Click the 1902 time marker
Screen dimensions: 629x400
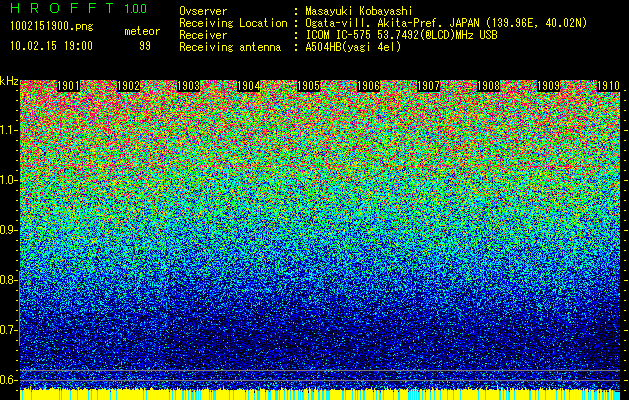pos(128,86)
